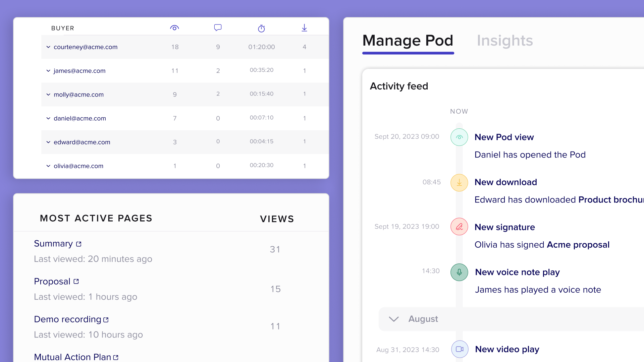The width and height of the screenshot is (644, 362).
Task: Open the Proposal page link
Action: click(52, 282)
